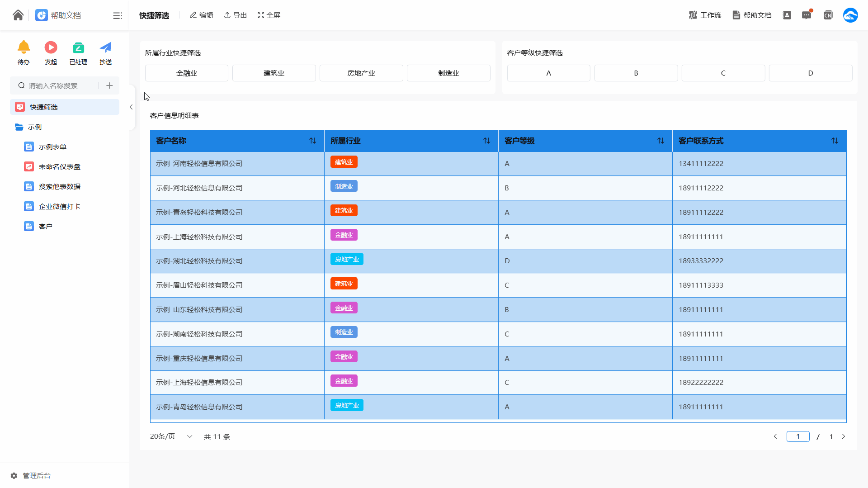Add new item with plus icon

(109, 85)
